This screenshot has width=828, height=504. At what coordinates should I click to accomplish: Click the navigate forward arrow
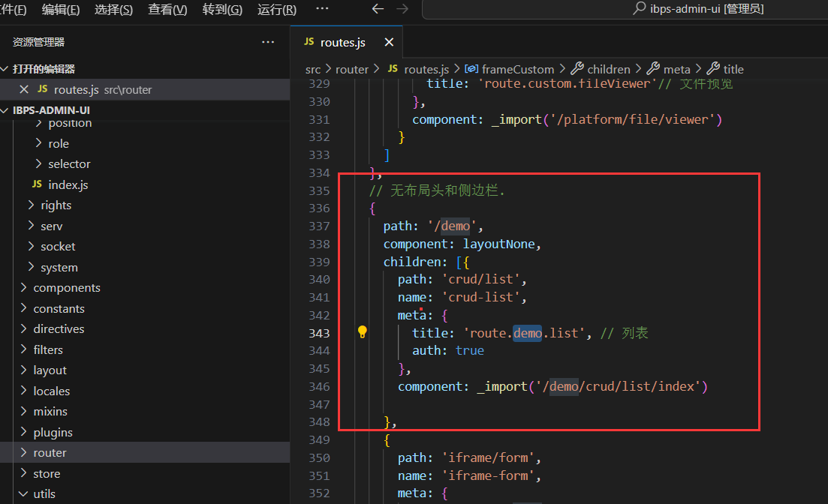coord(402,9)
